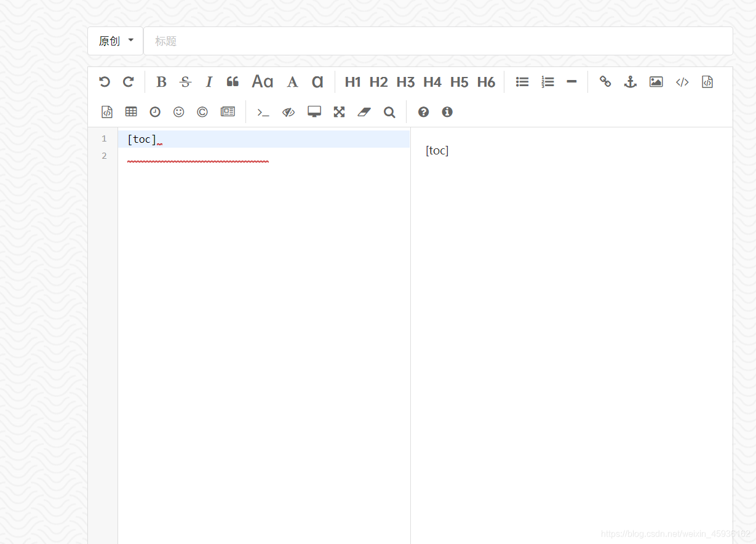
Task: Redo the last undone edit
Action: [128, 82]
